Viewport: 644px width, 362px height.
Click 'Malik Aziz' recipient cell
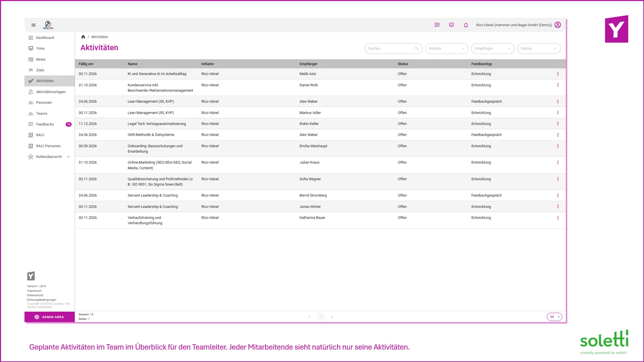pos(308,74)
